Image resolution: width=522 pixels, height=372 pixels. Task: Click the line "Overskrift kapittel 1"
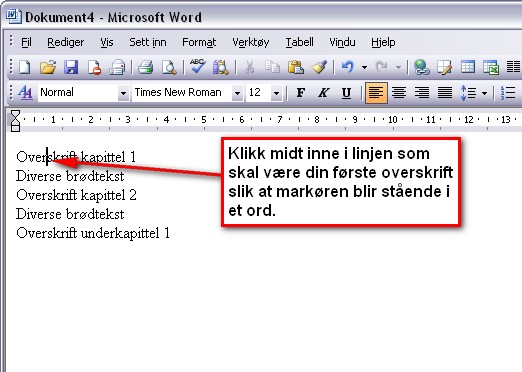(x=76, y=157)
